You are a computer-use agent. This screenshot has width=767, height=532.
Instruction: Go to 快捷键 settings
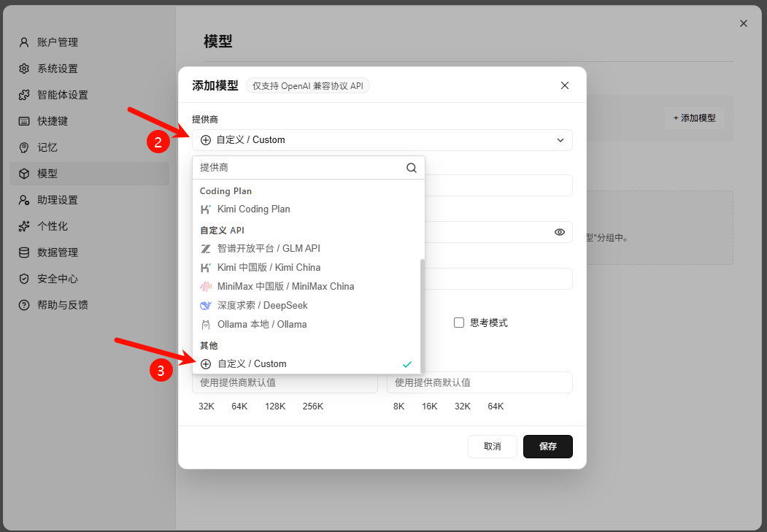coord(89,120)
